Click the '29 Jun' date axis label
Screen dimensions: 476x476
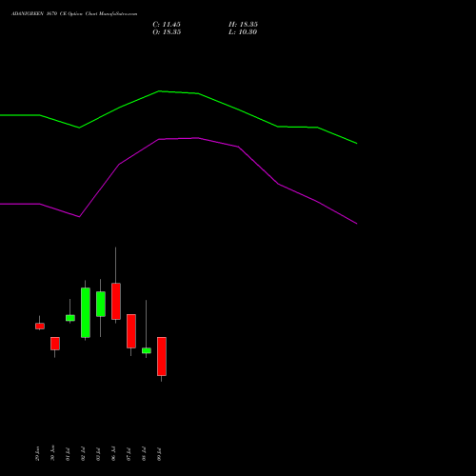tap(37, 453)
